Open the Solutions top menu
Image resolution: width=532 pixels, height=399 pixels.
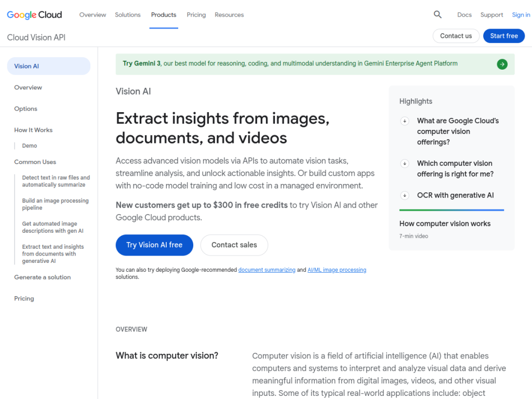[128, 15]
